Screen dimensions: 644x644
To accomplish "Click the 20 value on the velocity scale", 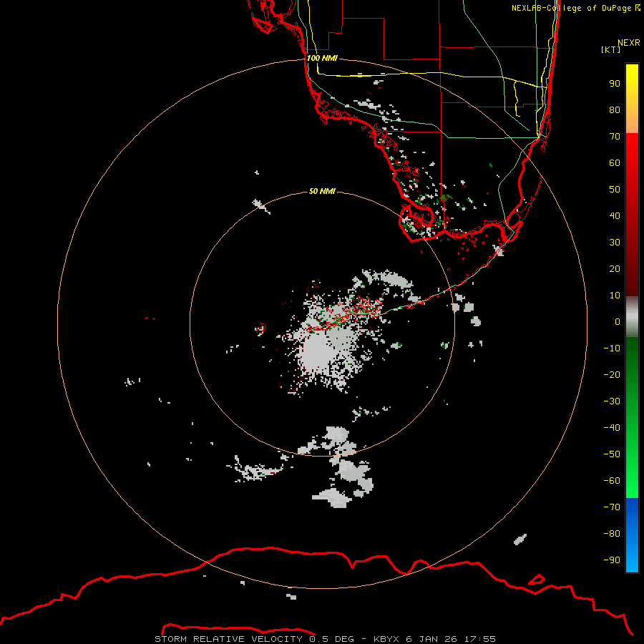I will pos(615,269).
